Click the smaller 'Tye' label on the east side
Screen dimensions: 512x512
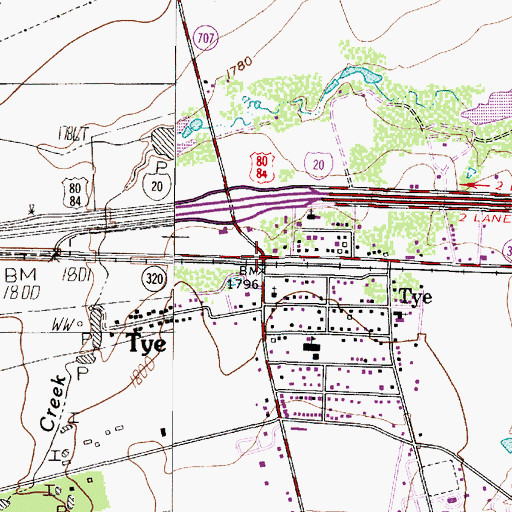pos(416,296)
